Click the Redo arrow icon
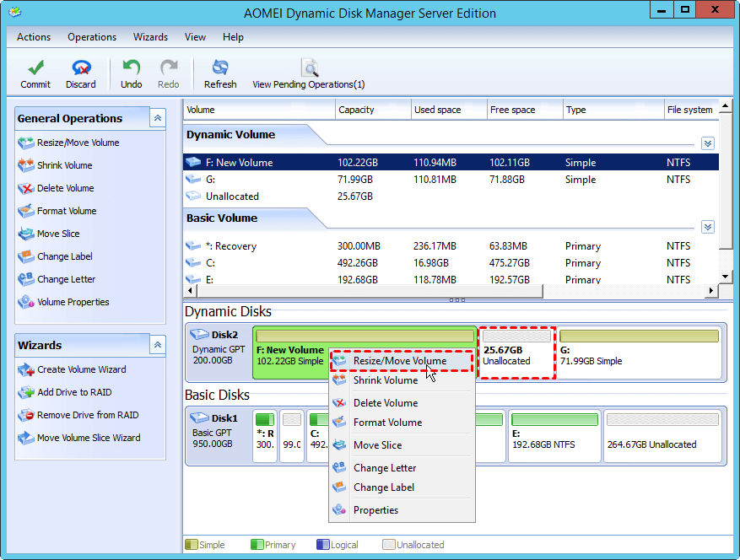This screenshot has height=560, width=740. point(169,68)
